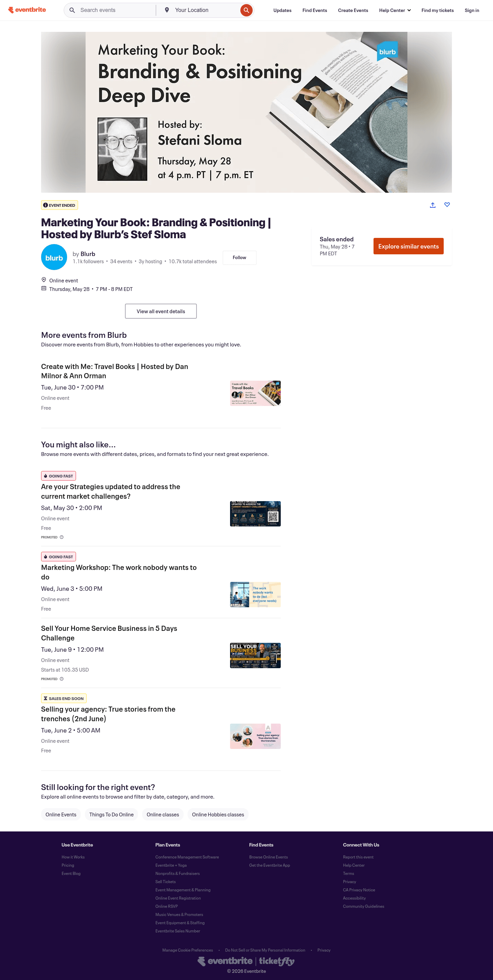
Task: Open Event Blog footer link
Action: 71,874
